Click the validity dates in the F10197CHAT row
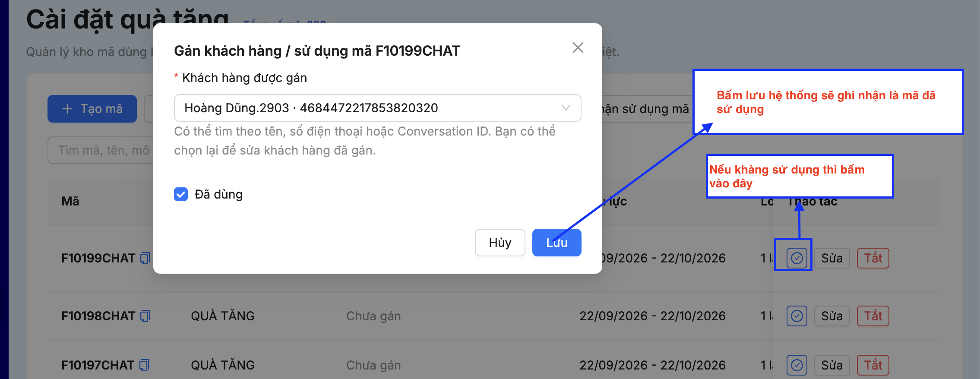The width and height of the screenshot is (980, 379). (x=652, y=365)
